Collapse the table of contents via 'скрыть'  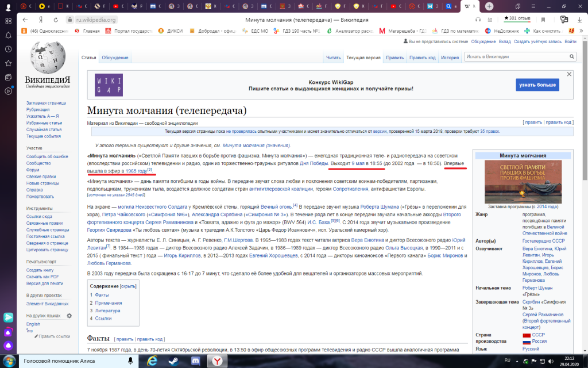coord(128,286)
